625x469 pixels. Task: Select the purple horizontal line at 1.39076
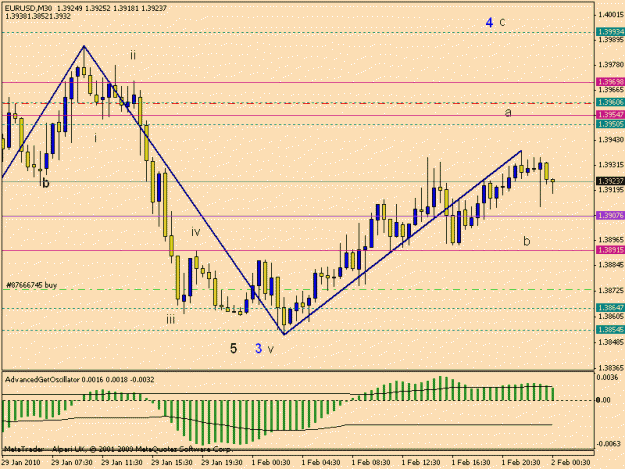point(298,216)
